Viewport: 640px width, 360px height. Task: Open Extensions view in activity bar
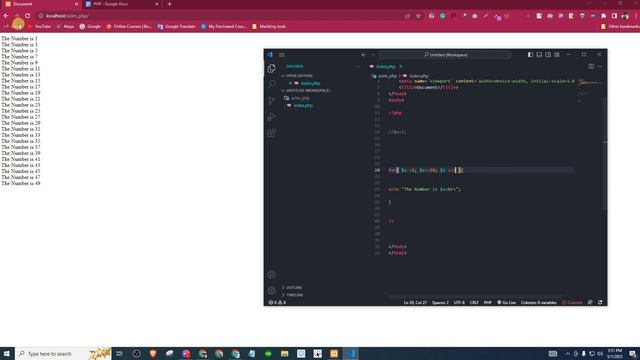(271, 133)
